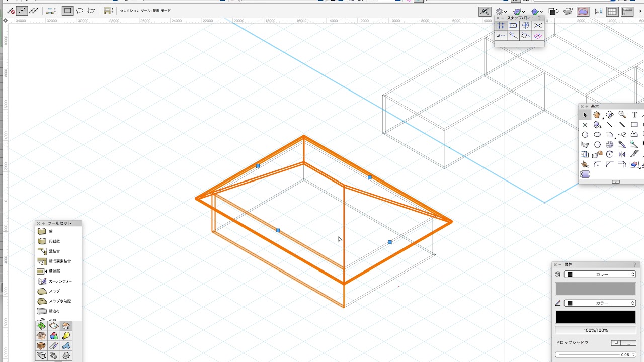Select the Spiral tool

point(609,145)
